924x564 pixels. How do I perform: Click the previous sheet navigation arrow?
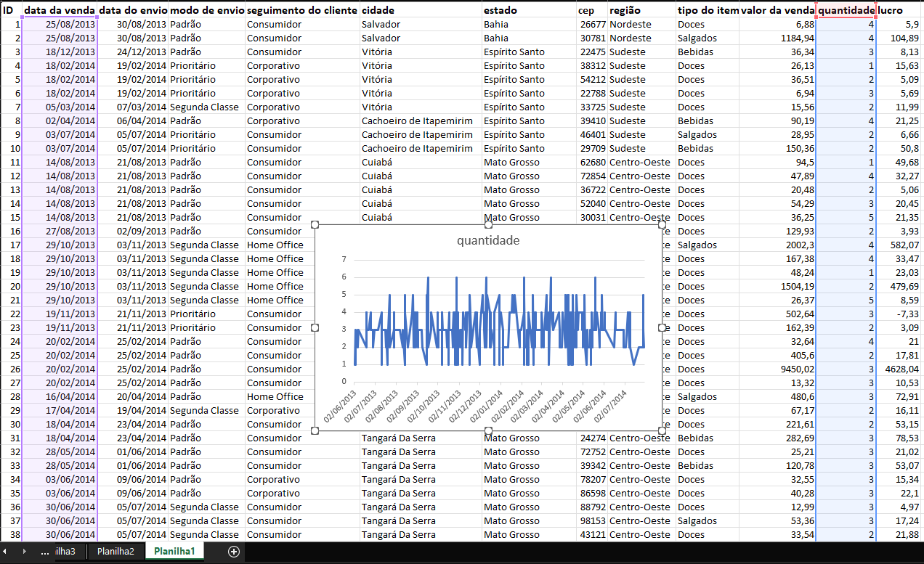(6, 552)
